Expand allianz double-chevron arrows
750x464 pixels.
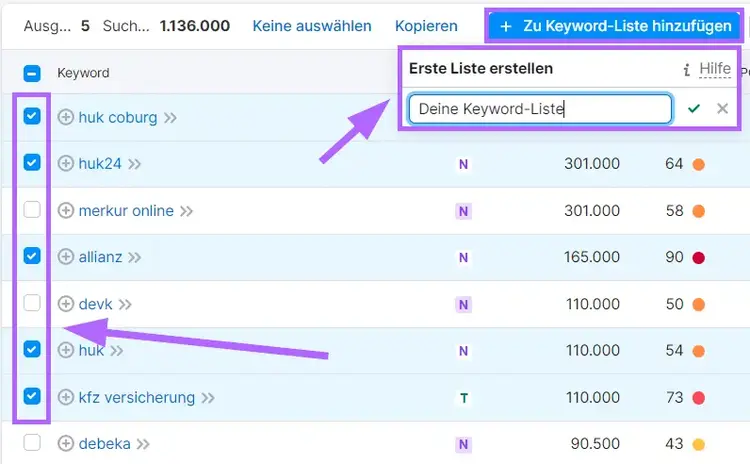click(134, 258)
